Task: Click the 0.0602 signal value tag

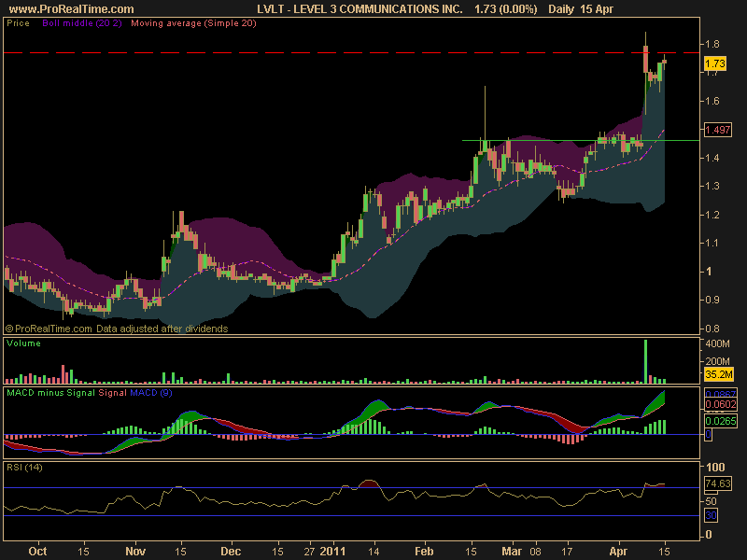Action: point(720,404)
